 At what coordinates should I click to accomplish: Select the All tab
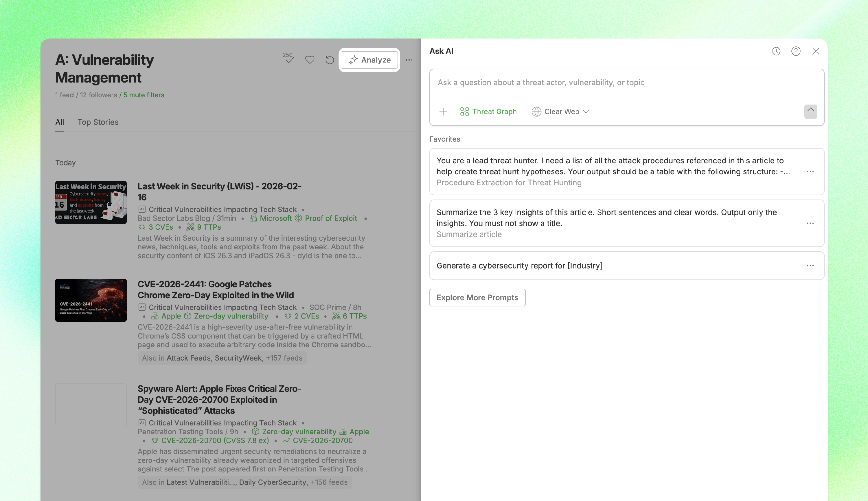[60, 122]
